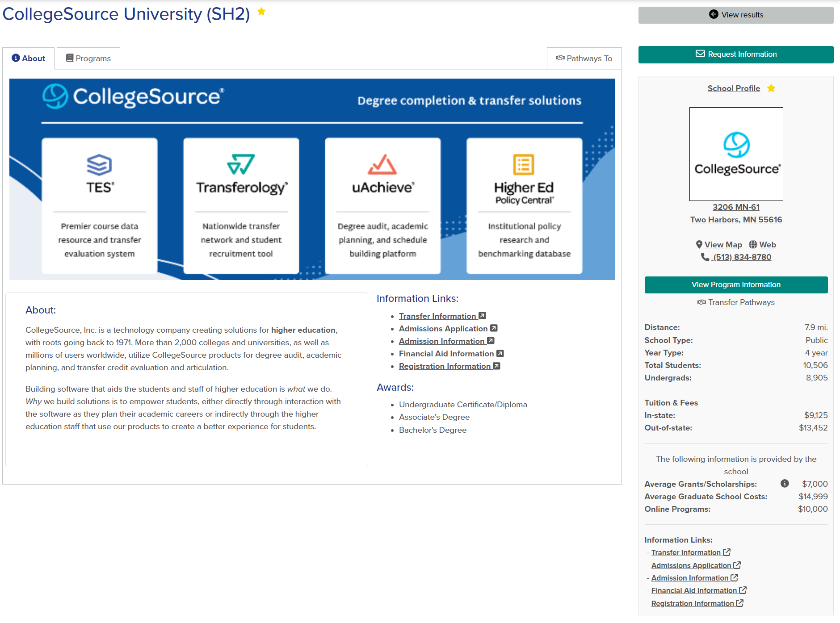Click the favorite star next to the university title
Image resolution: width=840 pixels, height=623 pixels.
pyautogui.click(x=261, y=12)
